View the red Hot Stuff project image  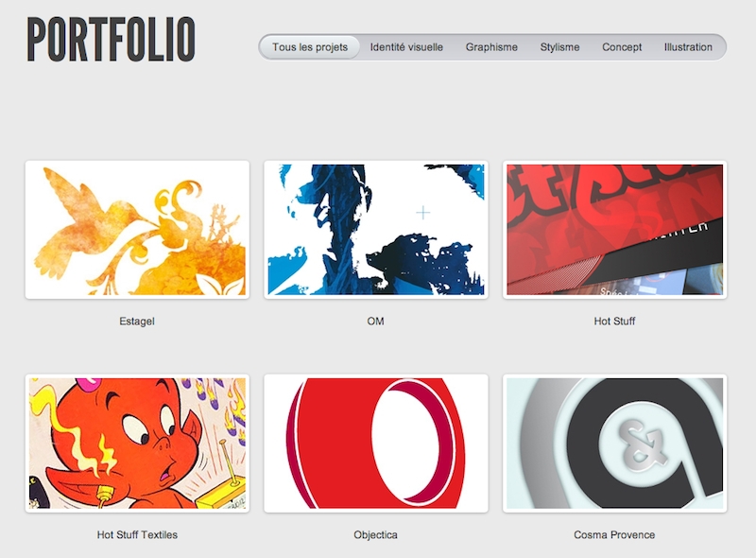pyautogui.click(x=615, y=230)
